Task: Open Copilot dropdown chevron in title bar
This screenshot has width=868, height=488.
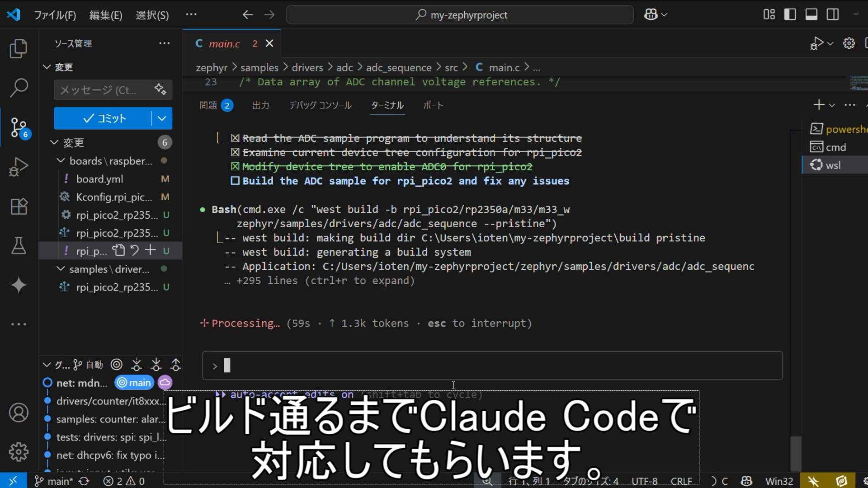Action: pos(664,15)
